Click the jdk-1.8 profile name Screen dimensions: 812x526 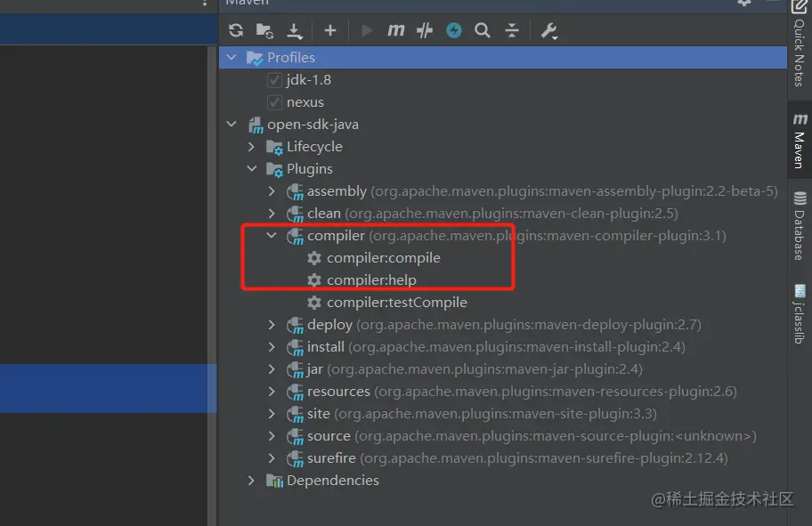(309, 80)
